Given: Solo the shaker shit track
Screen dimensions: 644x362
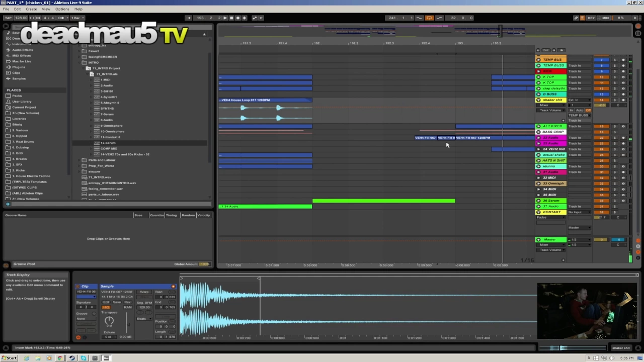Looking at the screenshot, I should click(x=614, y=100).
